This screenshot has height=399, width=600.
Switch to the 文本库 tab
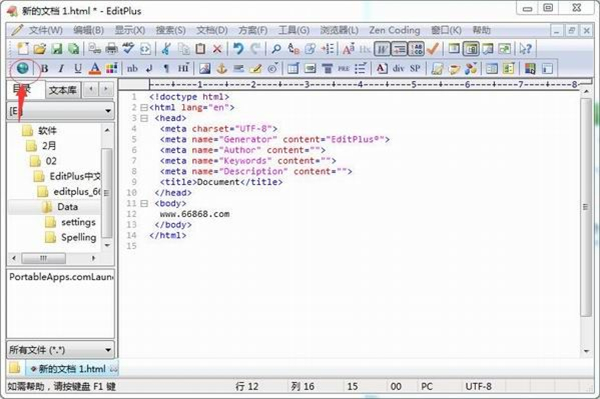pyautogui.click(x=63, y=90)
